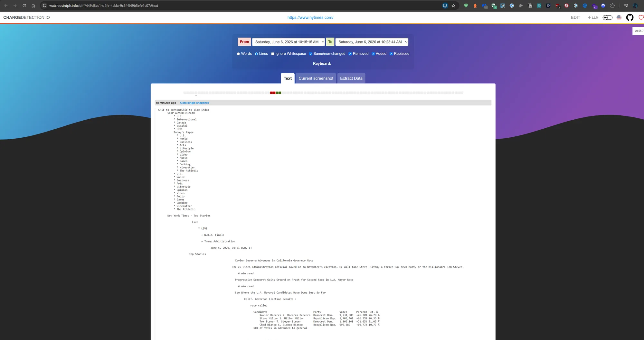644x340 pixels.
Task: Open the To snapshot date dropdown
Action: (x=372, y=42)
